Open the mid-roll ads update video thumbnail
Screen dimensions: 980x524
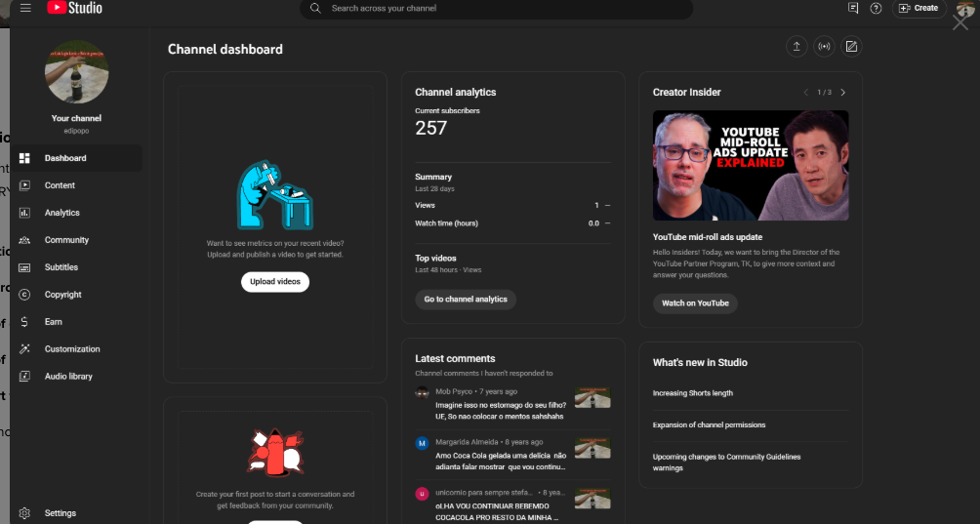click(750, 165)
